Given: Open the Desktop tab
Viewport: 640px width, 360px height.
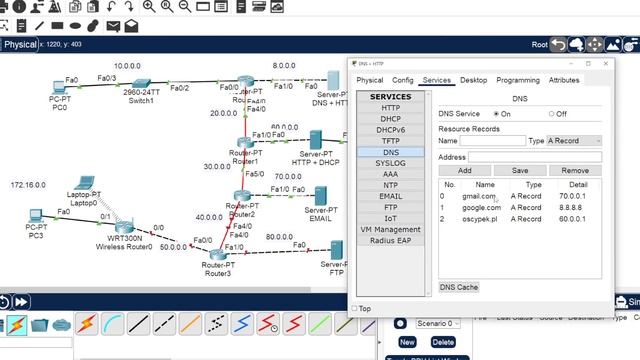Looking at the screenshot, I should click(473, 80).
